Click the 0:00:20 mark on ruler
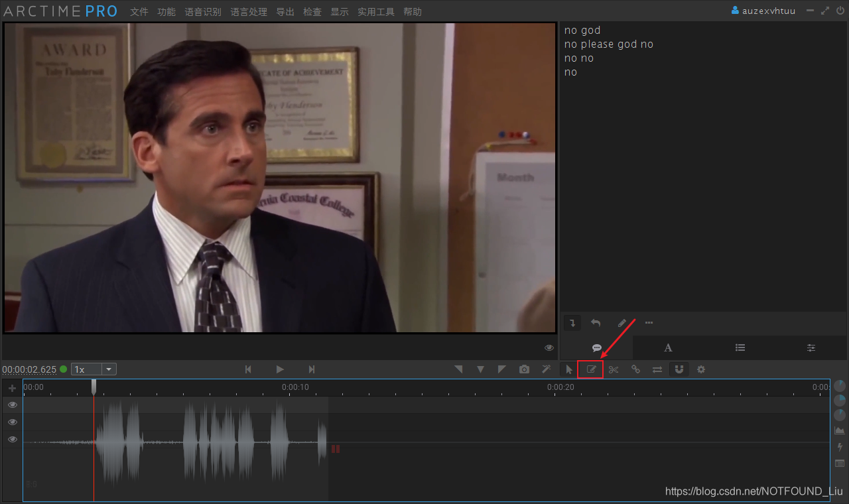The width and height of the screenshot is (849, 504). click(560, 387)
